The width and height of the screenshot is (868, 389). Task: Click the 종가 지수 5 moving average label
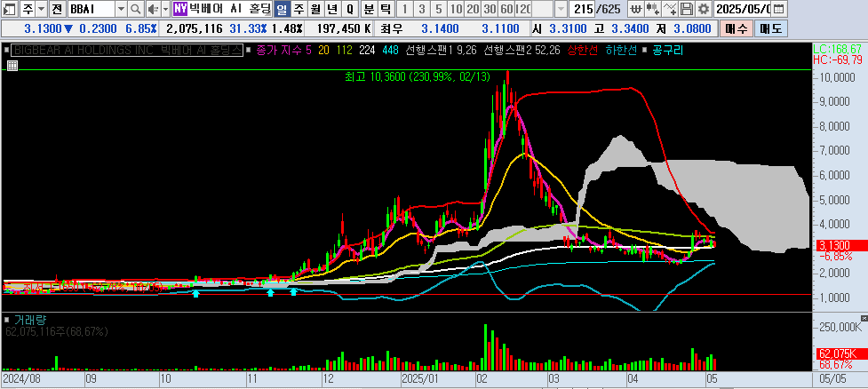(x=284, y=51)
